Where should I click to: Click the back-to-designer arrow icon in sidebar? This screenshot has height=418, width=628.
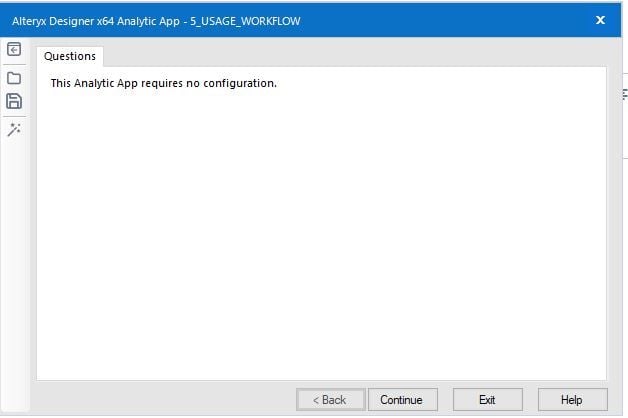coord(14,49)
